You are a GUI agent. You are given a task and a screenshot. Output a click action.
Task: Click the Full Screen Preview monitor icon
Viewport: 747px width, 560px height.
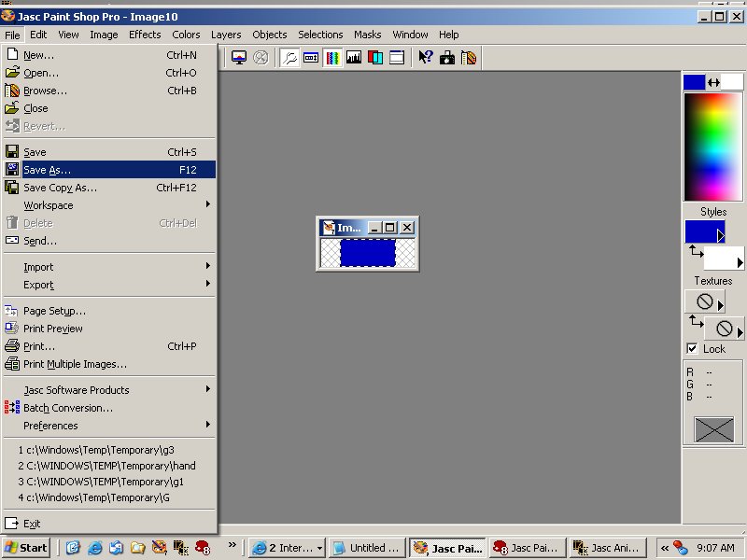[x=239, y=58]
